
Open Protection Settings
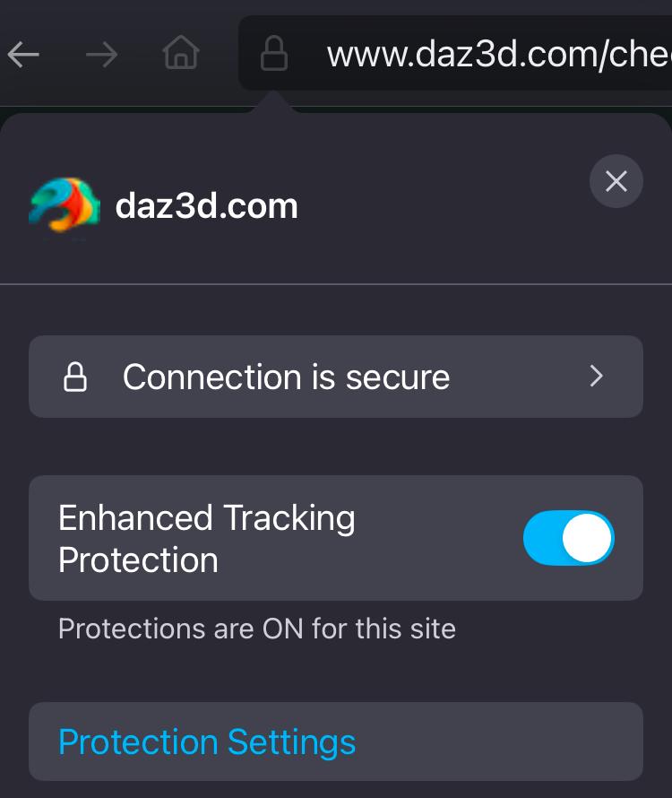point(207,742)
